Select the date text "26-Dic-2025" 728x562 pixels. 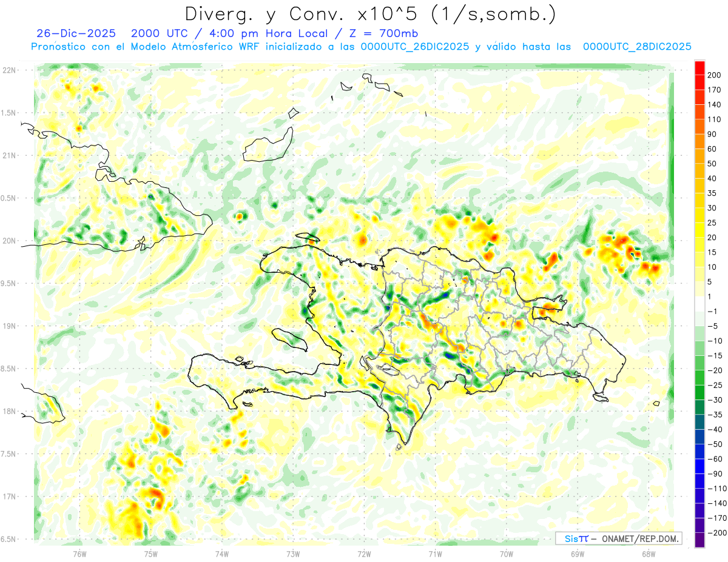click(76, 33)
